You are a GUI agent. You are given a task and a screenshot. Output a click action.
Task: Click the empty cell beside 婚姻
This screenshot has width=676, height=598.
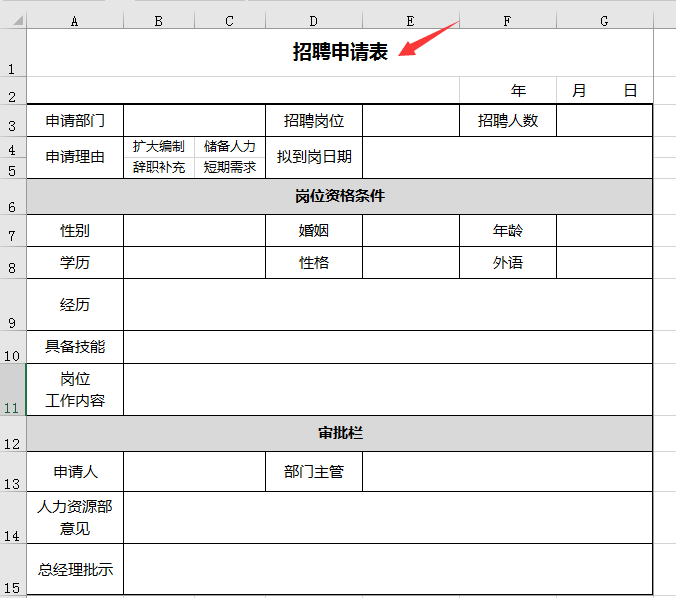(411, 231)
